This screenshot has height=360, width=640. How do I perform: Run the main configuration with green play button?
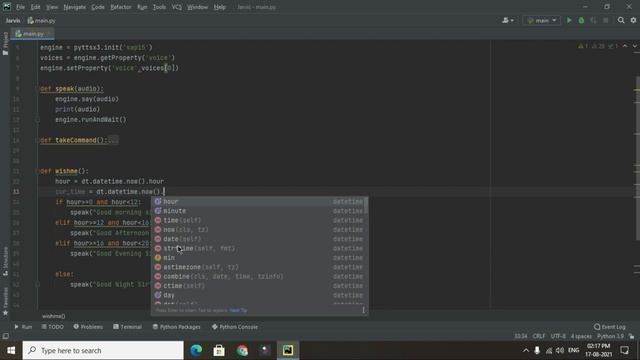pos(569,20)
